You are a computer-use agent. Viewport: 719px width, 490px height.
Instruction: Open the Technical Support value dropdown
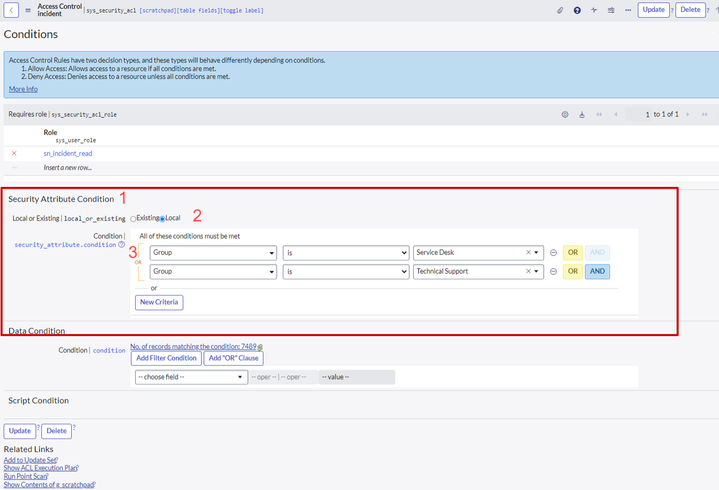tap(539, 271)
